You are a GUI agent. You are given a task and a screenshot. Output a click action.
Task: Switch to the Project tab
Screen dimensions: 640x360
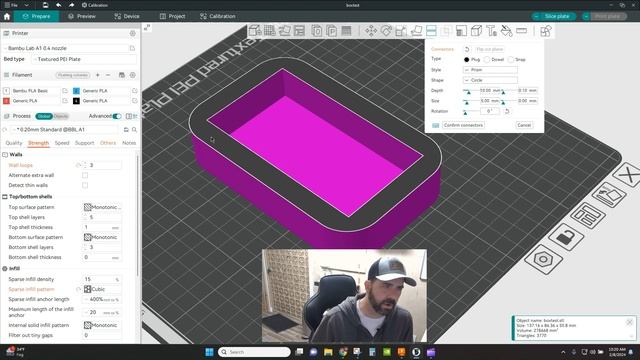click(172, 16)
